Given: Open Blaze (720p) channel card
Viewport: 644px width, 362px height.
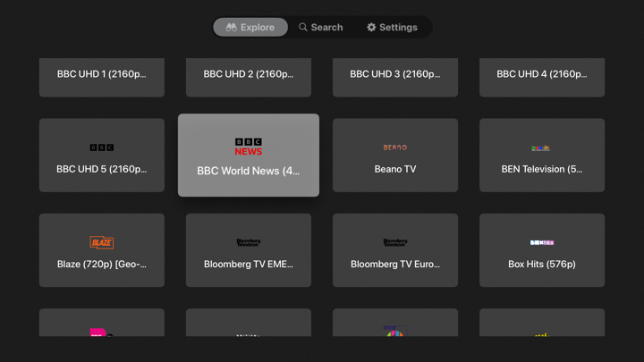Looking at the screenshot, I should pos(102,250).
